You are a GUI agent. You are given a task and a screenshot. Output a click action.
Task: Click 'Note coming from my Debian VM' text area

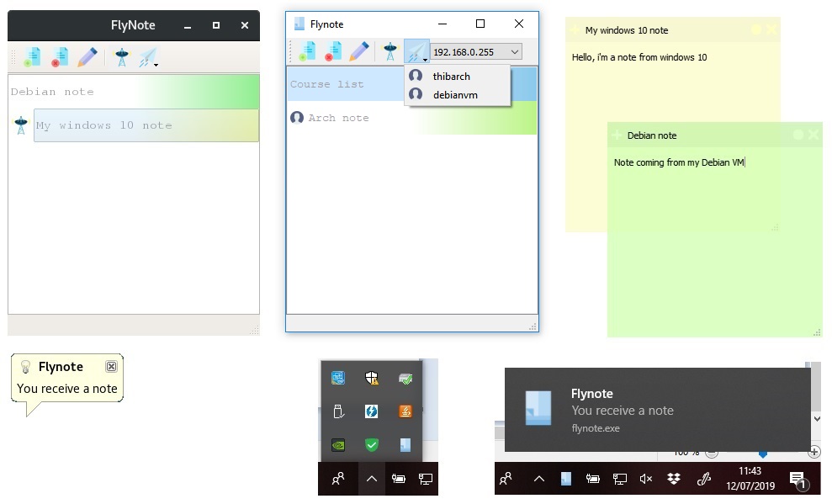tap(679, 162)
